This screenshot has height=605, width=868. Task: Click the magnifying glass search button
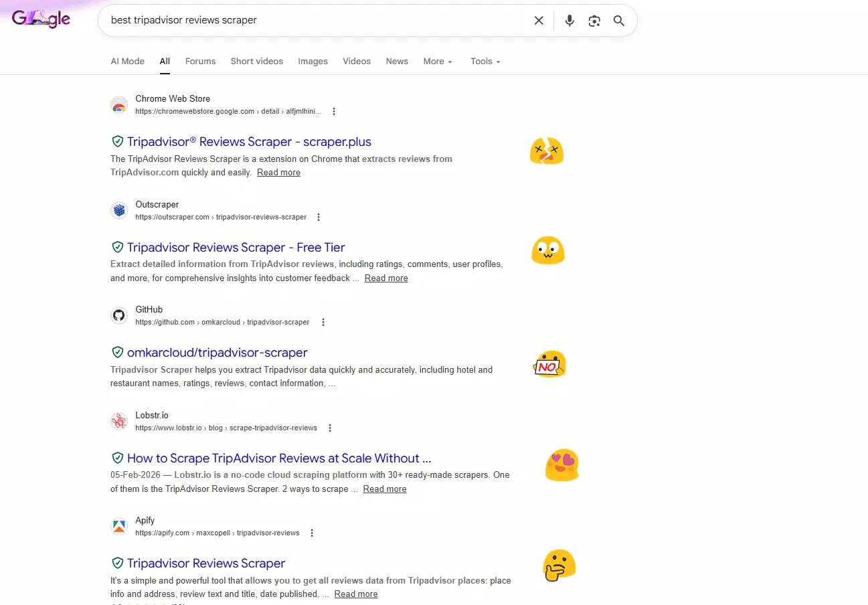point(619,21)
